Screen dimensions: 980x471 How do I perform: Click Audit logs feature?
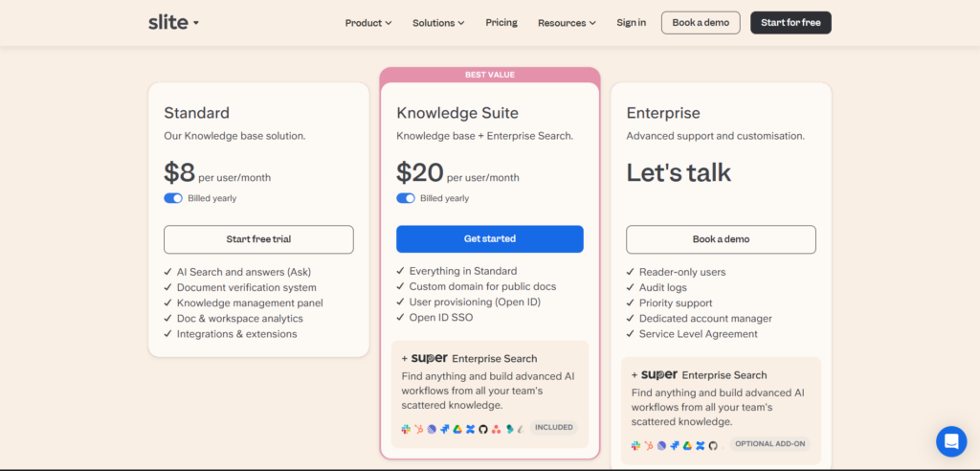662,288
